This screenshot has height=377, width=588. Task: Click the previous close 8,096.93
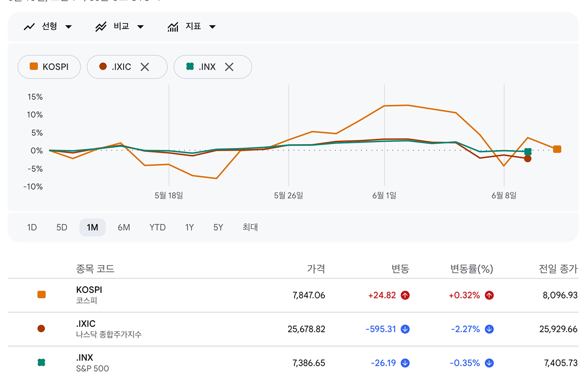point(561,295)
